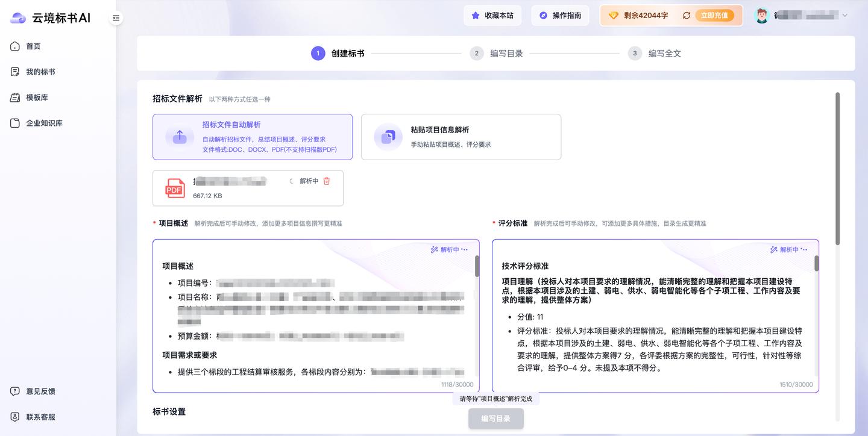Open the 意见反馈 feedback page
Image resolution: width=868 pixels, height=436 pixels.
[36, 391]
